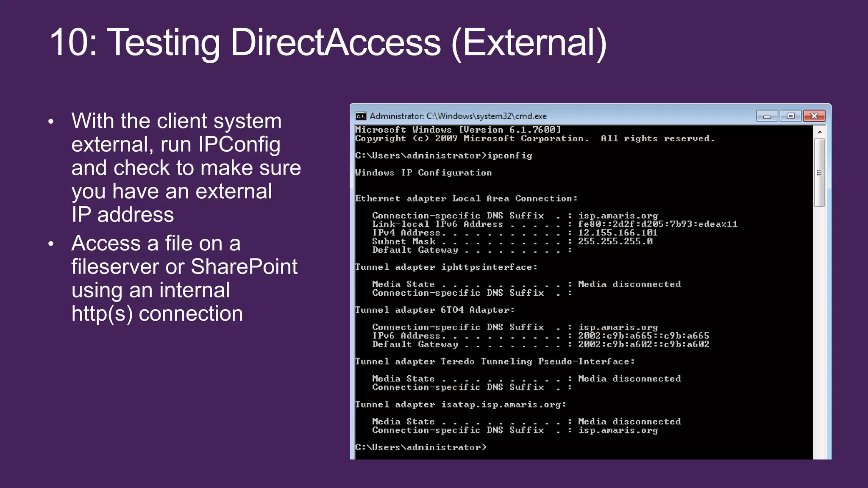Close the cmd.exe window
868x488 pixels.
[x=814, y=116]
